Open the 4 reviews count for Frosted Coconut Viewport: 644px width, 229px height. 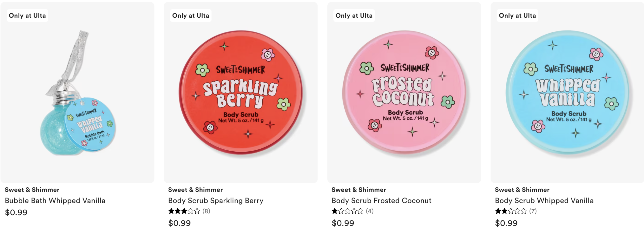(370, 211)
